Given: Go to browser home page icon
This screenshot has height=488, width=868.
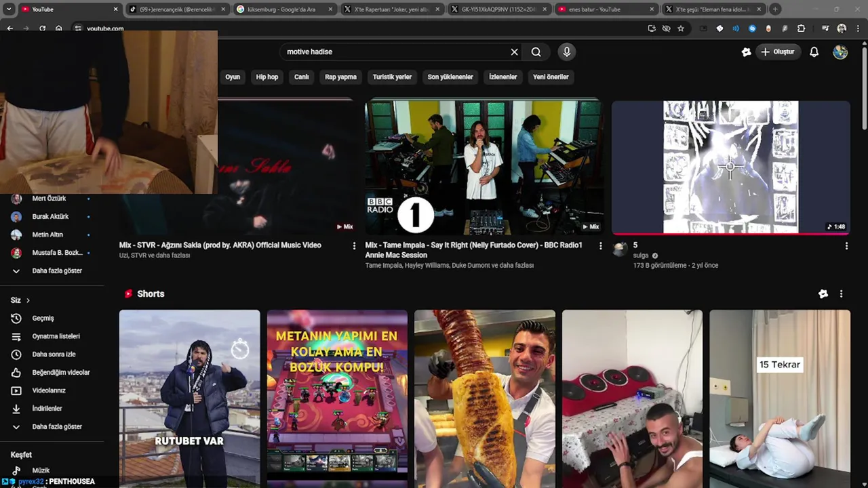Looking at the screenshot, I should tap(59, 28).
